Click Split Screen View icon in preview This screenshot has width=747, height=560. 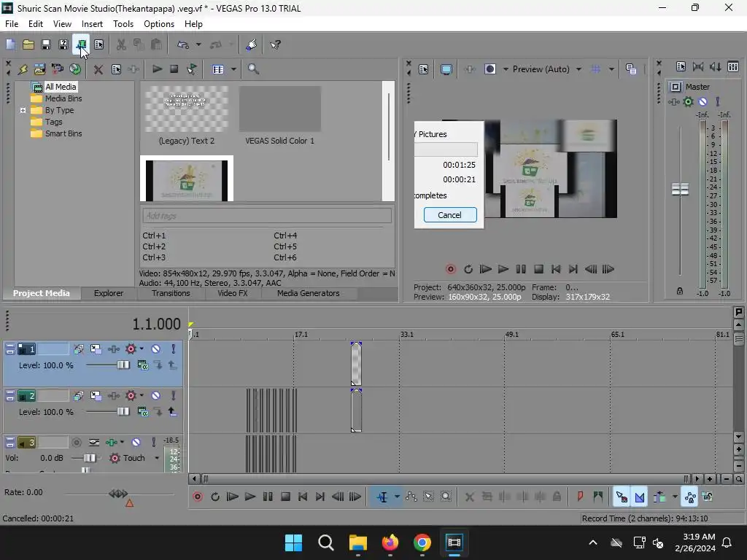489,69
